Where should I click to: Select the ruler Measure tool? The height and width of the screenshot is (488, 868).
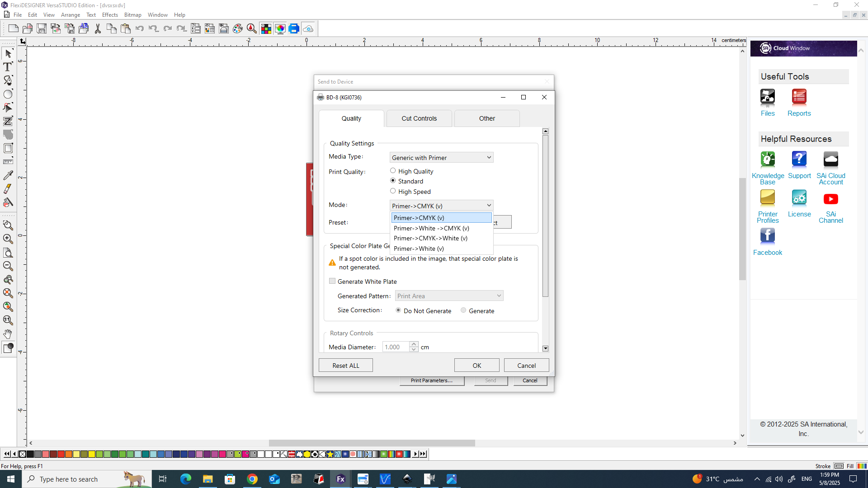8,161
